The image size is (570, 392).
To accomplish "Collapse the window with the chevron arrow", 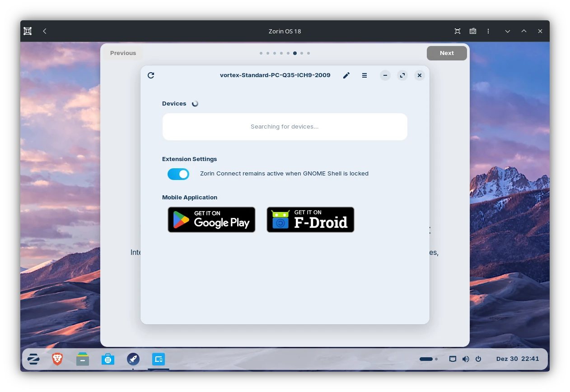I will (508, 31).
